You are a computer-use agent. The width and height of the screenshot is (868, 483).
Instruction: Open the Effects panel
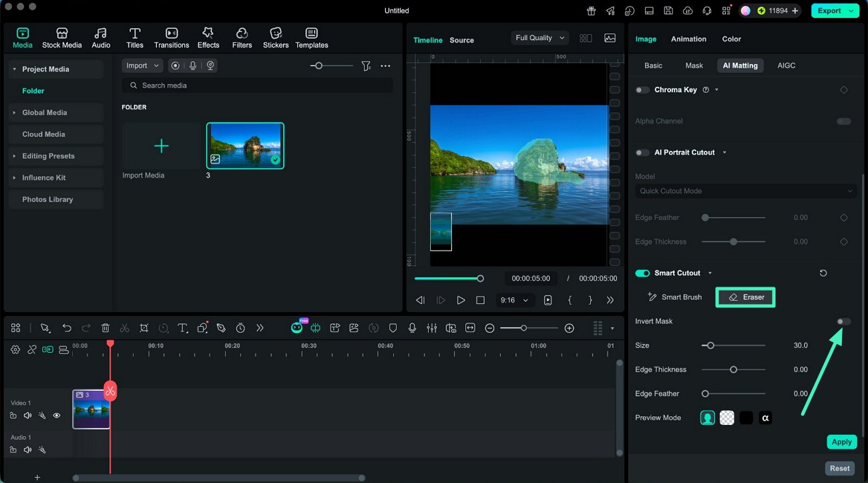[x=208, y=38]
